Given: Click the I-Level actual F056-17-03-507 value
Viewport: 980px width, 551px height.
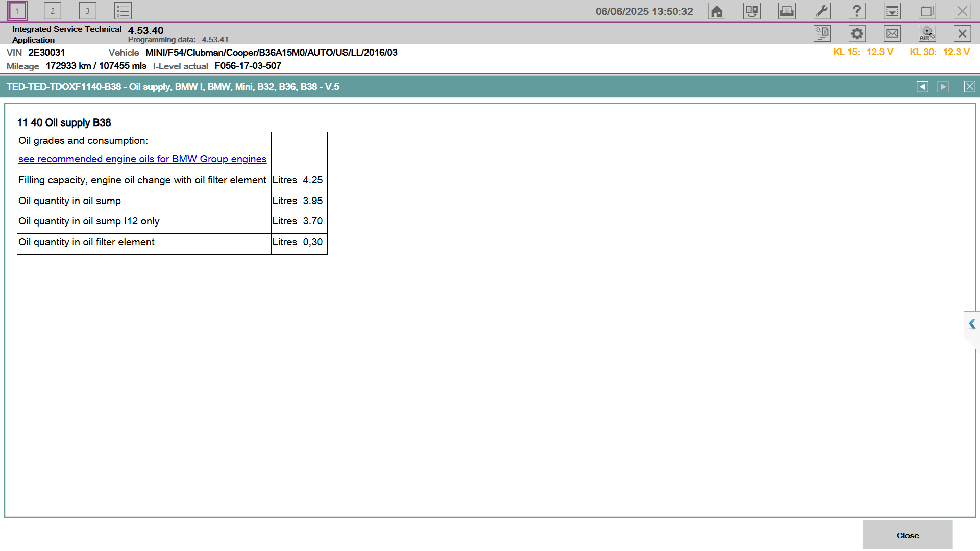Looking at the screenshot, I should click(248, 66).
